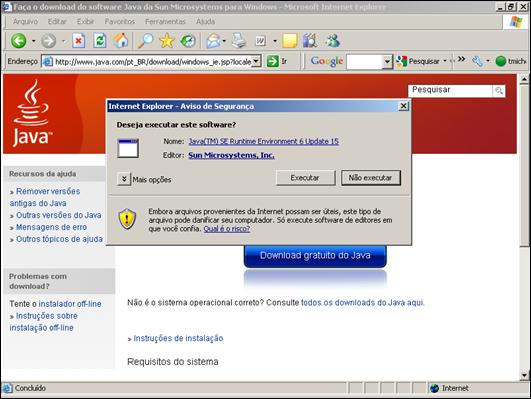
Task: Click the Print toolbar icon
Action: (239, 41)
